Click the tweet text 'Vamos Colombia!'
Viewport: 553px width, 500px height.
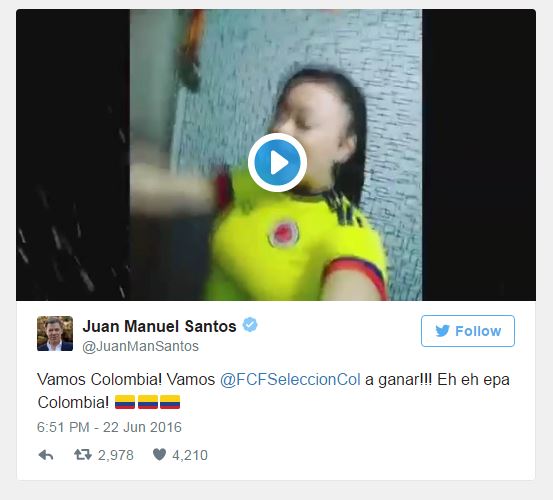click(x=99, y=380)
